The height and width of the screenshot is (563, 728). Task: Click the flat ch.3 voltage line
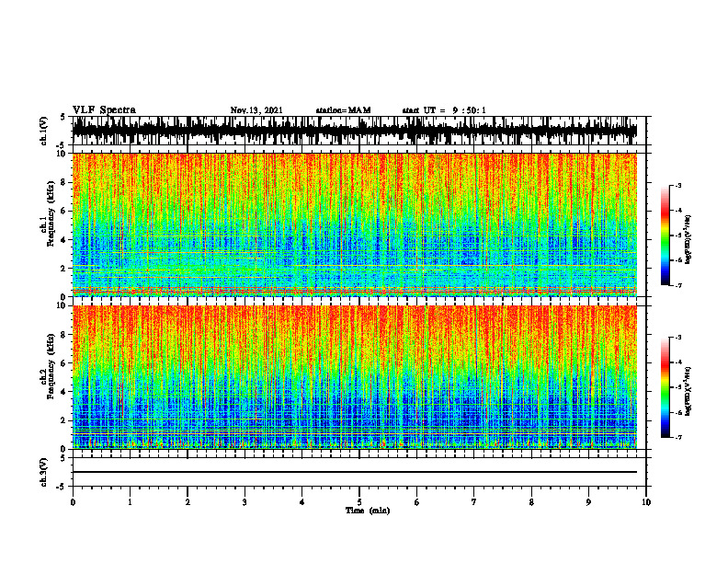354,472
